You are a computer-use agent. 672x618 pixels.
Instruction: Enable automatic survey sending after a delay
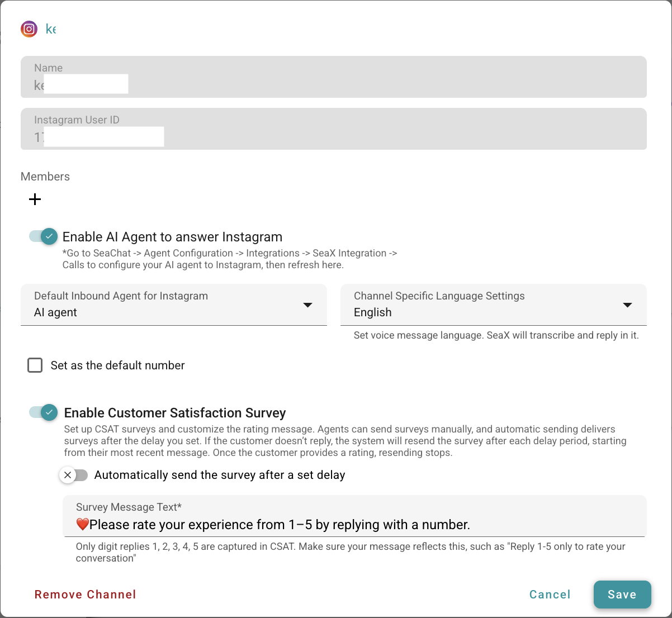[74, 475]
